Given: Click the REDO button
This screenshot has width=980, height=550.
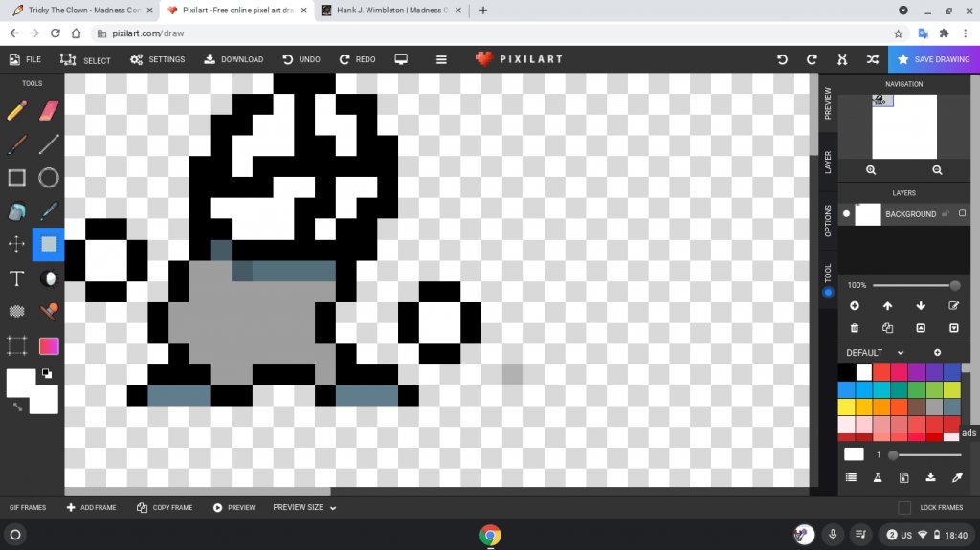Looking at the screenshot, I should [358, 59].
